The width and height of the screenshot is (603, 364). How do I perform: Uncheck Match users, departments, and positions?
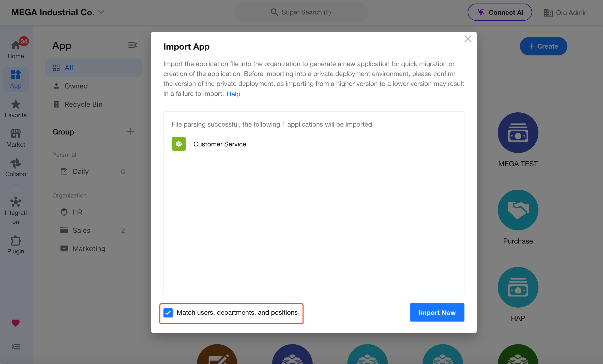(x=168, y=313)
